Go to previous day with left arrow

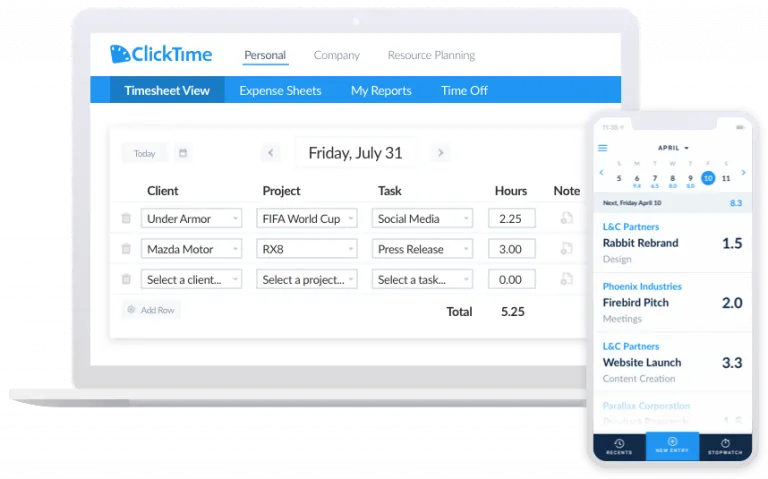pos(270,153)
